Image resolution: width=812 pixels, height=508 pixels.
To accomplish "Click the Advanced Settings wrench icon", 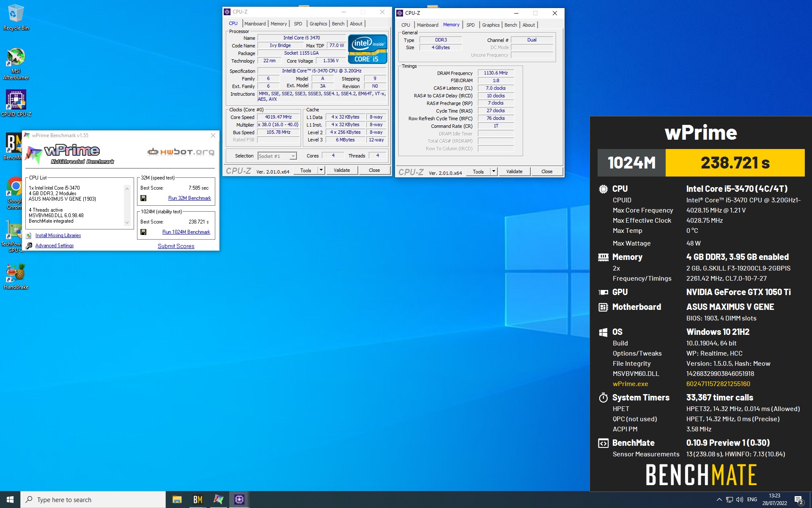I will click(29, 246).
